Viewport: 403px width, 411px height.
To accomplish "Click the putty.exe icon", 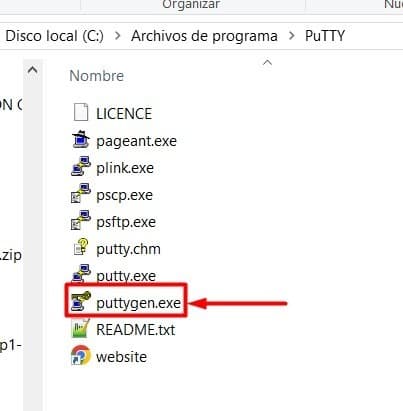I will [81, 273].
